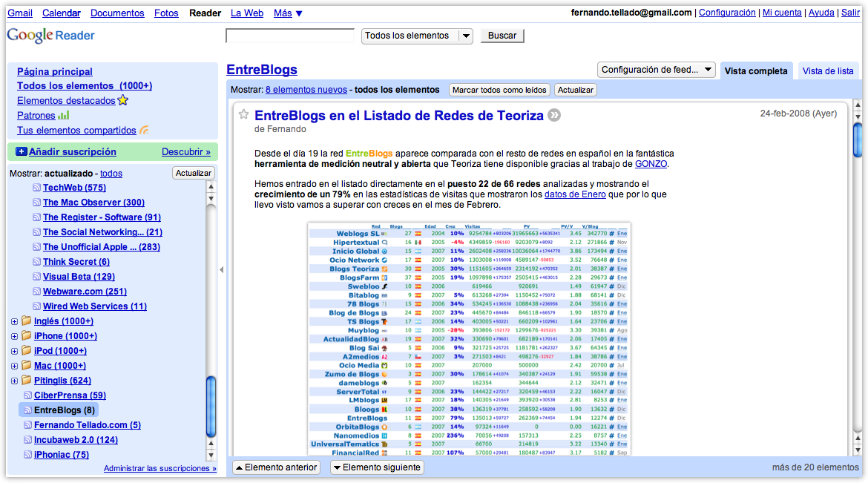Open Administrar las suscripciones link

(x=160, y=469)
